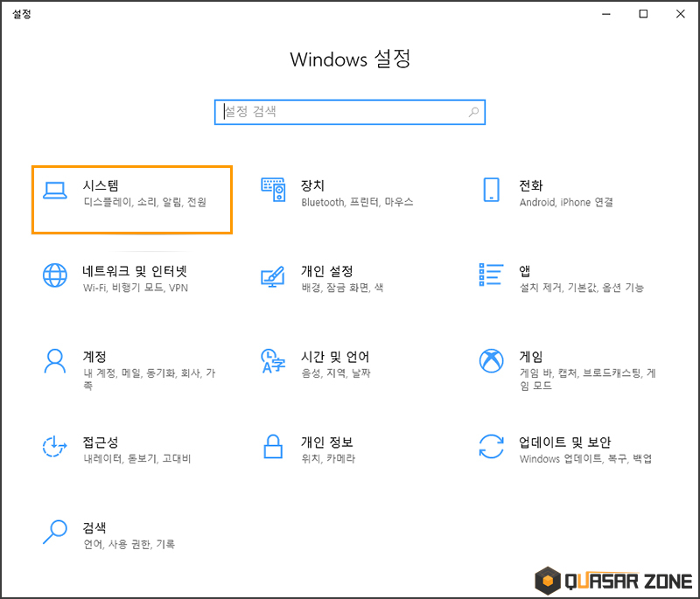
Task: Click the 접근성 title text
Action: [101, 442]
